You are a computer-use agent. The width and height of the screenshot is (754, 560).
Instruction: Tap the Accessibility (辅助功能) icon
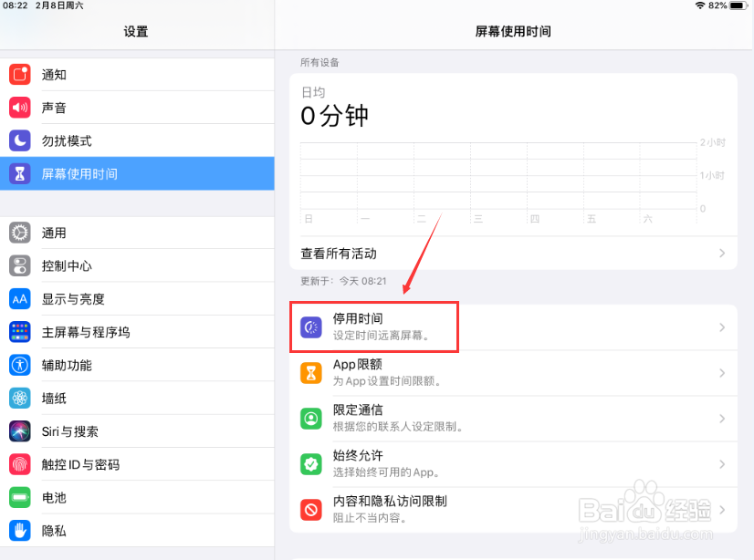coord(20,366)
